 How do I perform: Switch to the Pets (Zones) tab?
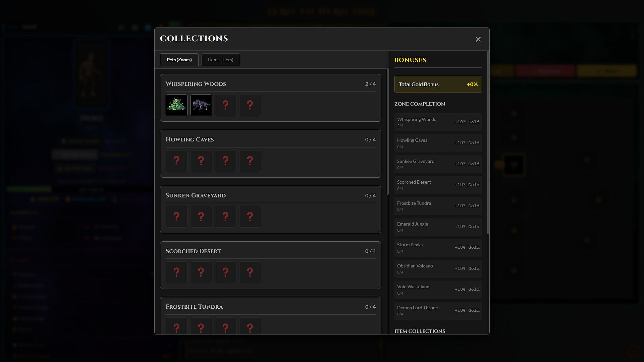point(179,60)
